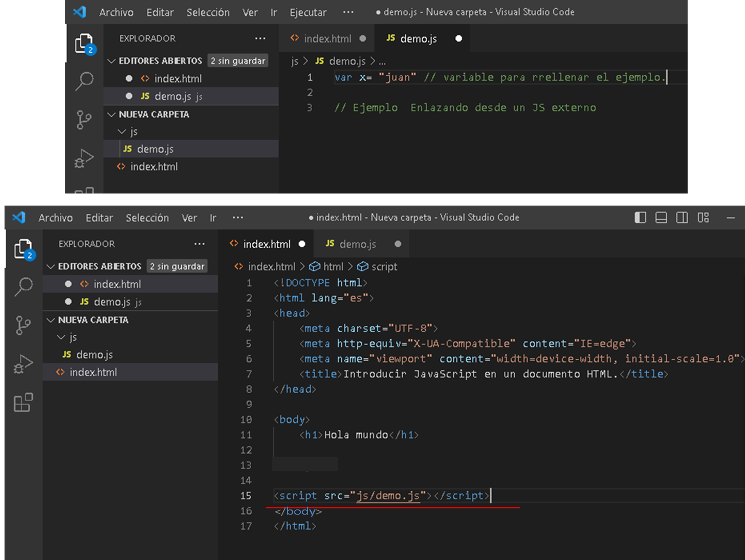Image resolution: width=745 pixels, height=560 pixels.
Task: Close unsaved index.html tab dot in bottom window
Action: pyautogui.click(x=302, y=244)
